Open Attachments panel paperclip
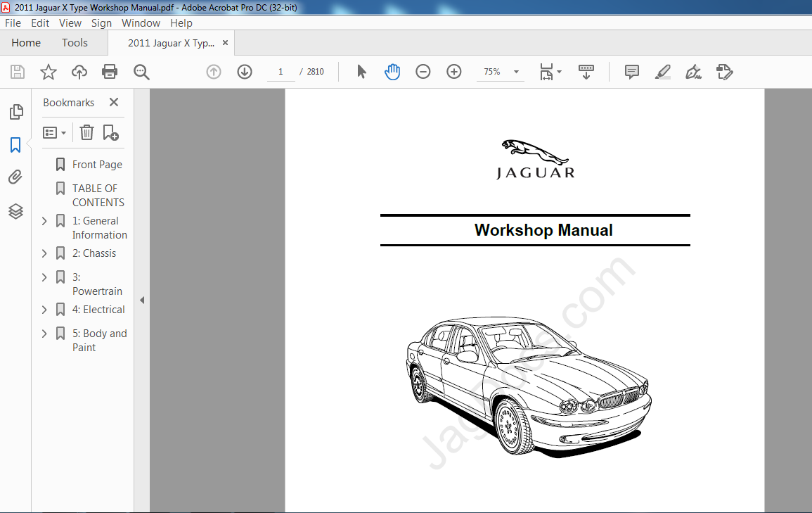812x513 pixels. coord(15,177)
